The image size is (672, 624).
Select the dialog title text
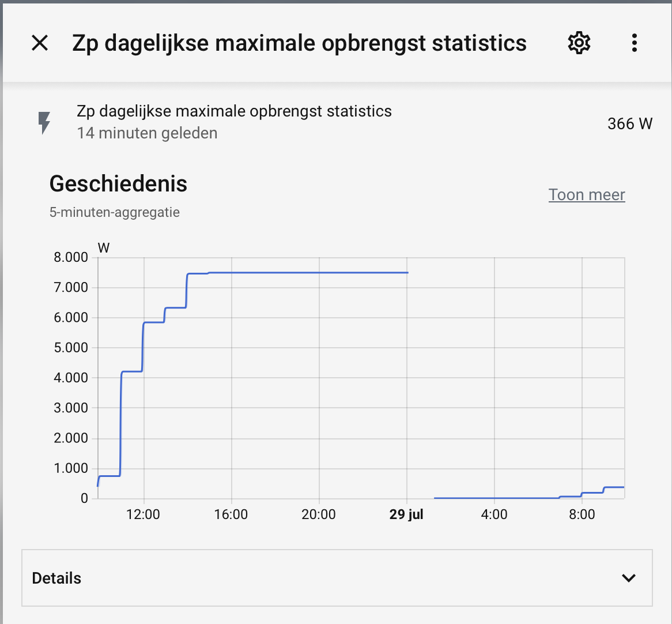[299, 43]
